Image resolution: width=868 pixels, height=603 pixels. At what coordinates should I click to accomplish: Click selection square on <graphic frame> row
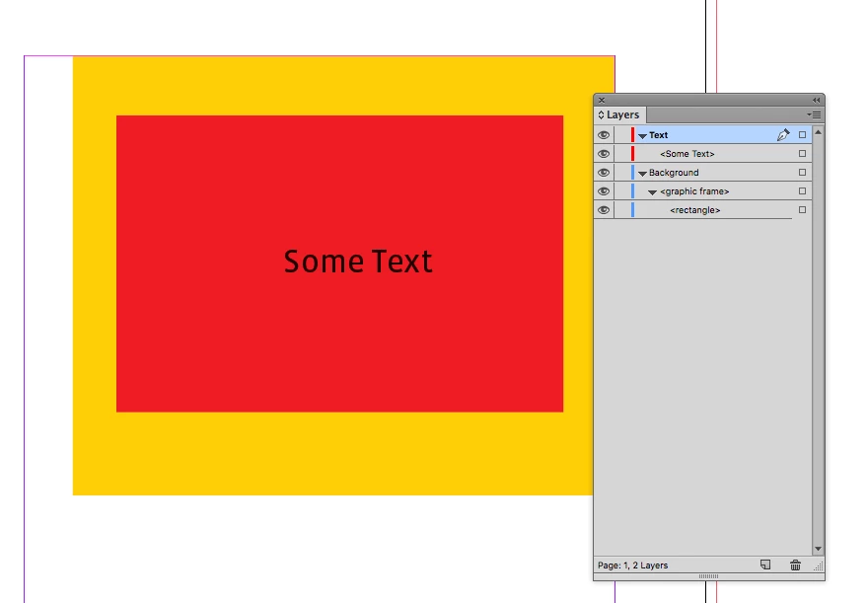click(x=802, y=191)
